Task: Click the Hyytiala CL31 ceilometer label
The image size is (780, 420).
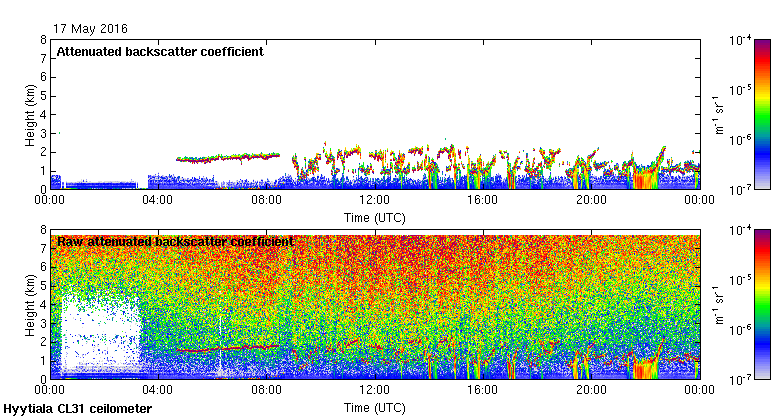Action: pos(78,409)
